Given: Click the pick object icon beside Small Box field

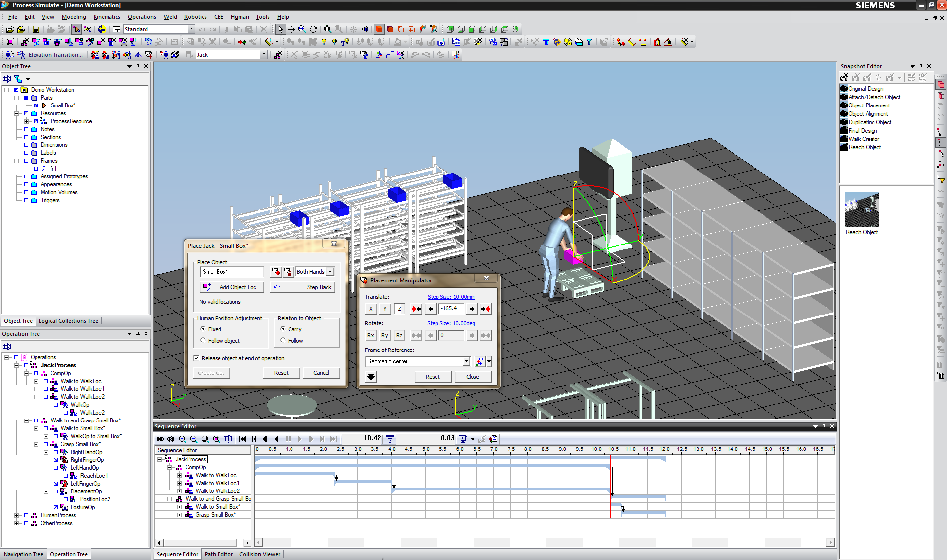Looking at the screenshot, I should pyautogui.click(x=276, y=272).
